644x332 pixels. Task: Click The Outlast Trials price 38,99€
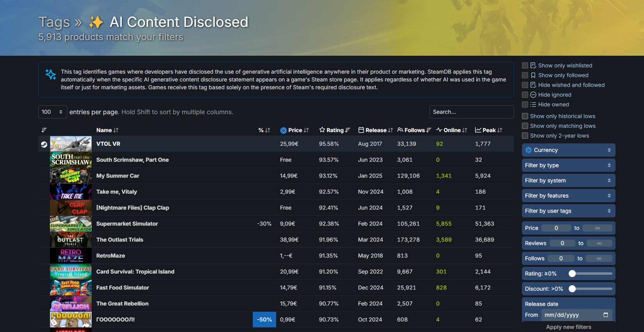pyautogui.click(x=289, y=240)
